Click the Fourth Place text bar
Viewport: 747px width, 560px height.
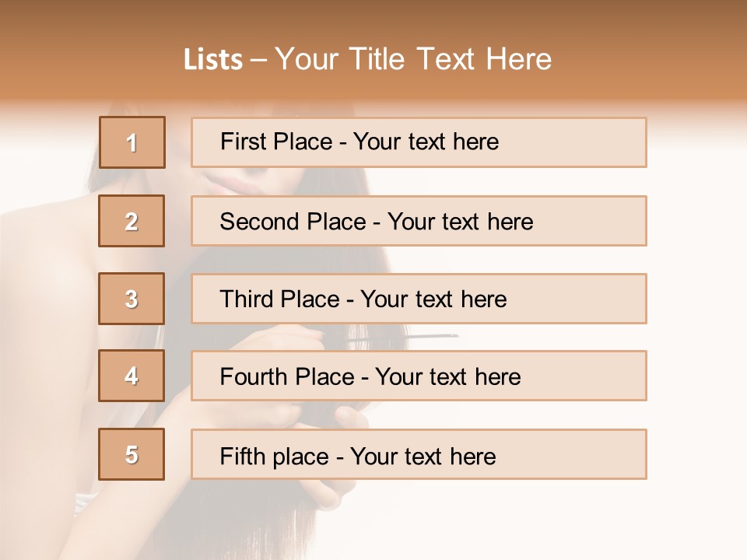pos(419,376)
